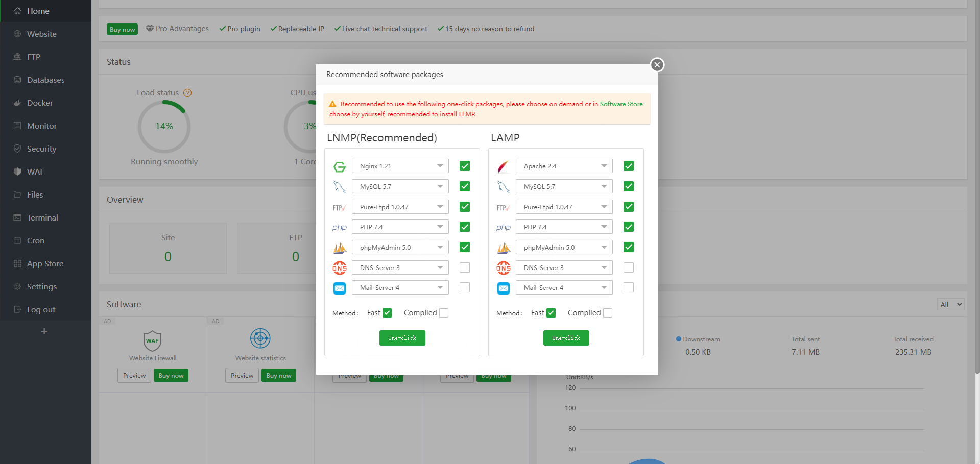Click the phpMyAdmin sailboat icon in LNMP

pos(340,248)
